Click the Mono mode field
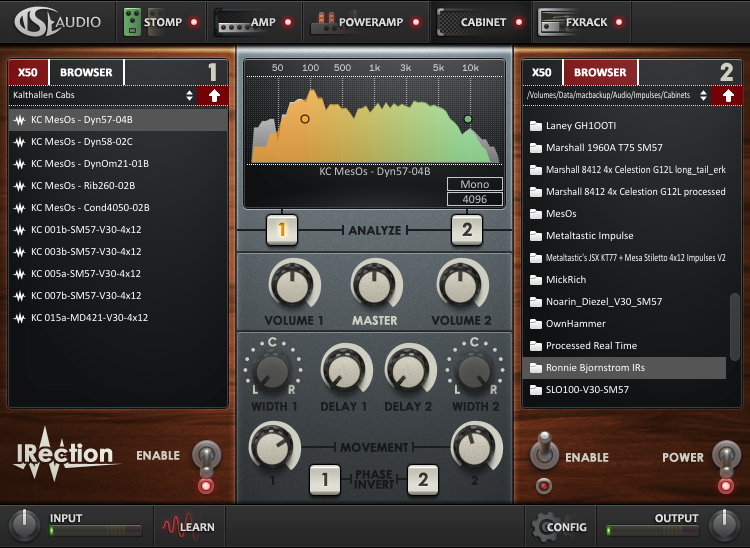 pos(474,184)
